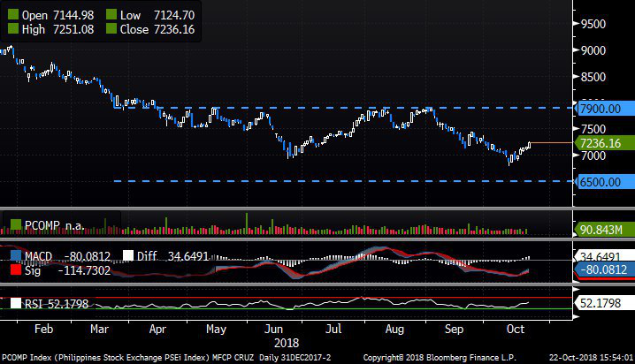Click the -80.0812 MACD value tag
The image size is (635, 364).
pos(601,271)
